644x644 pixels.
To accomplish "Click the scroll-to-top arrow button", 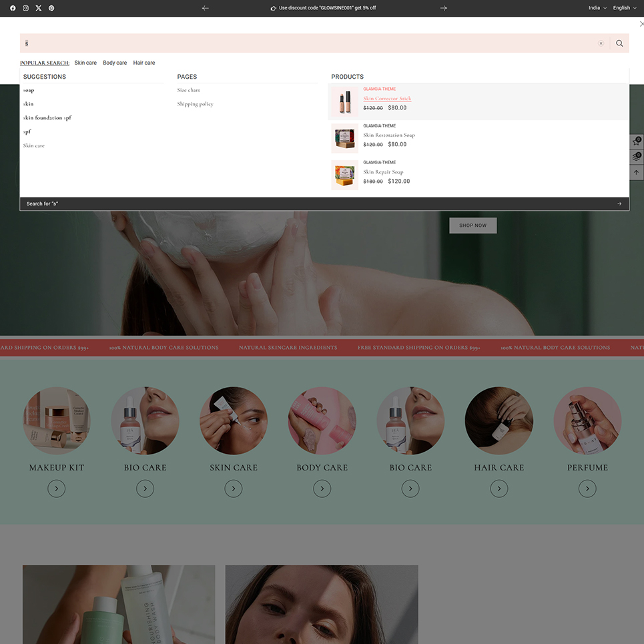I will click(637, 172).
